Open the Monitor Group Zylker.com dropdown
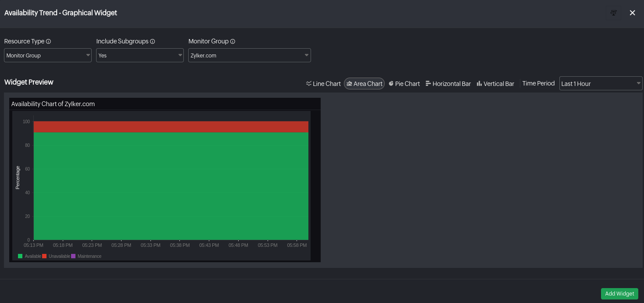This screenshot has width=644, height=303. [250, 55]
